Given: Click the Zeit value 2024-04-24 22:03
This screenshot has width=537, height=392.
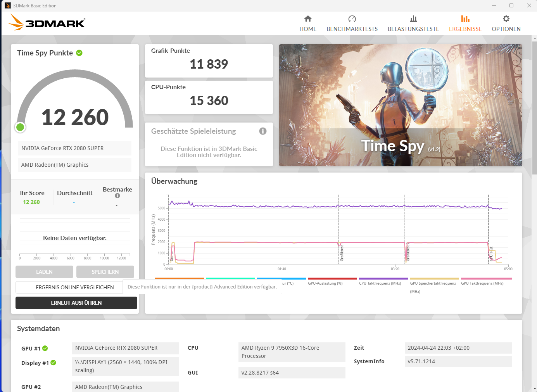Looking at the screenshot, I should pyautogui.click(x=458, y=348).
